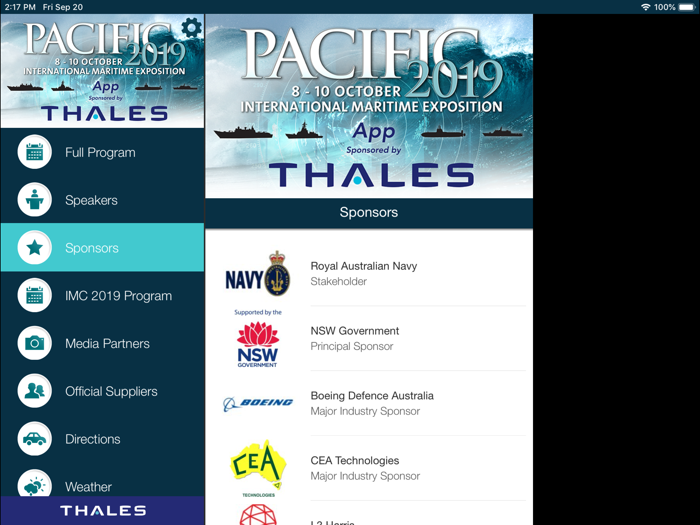Click the Weather cloud icon
The width and height of the screenshot is (700, 525).
pos(34,485)
